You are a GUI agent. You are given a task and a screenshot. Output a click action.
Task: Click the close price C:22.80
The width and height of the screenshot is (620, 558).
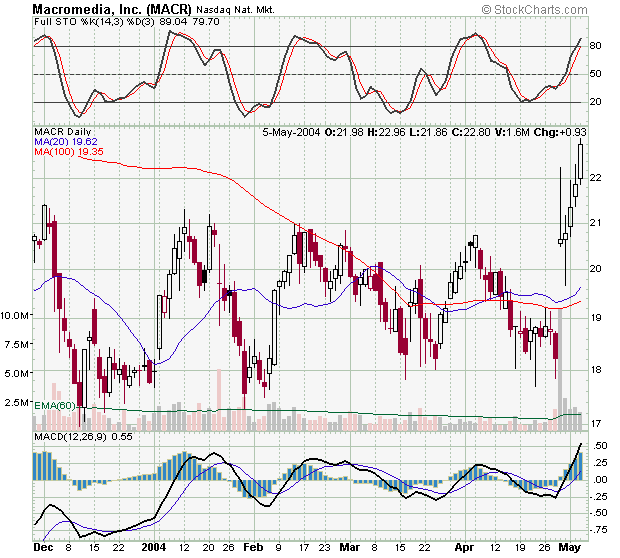471,132
